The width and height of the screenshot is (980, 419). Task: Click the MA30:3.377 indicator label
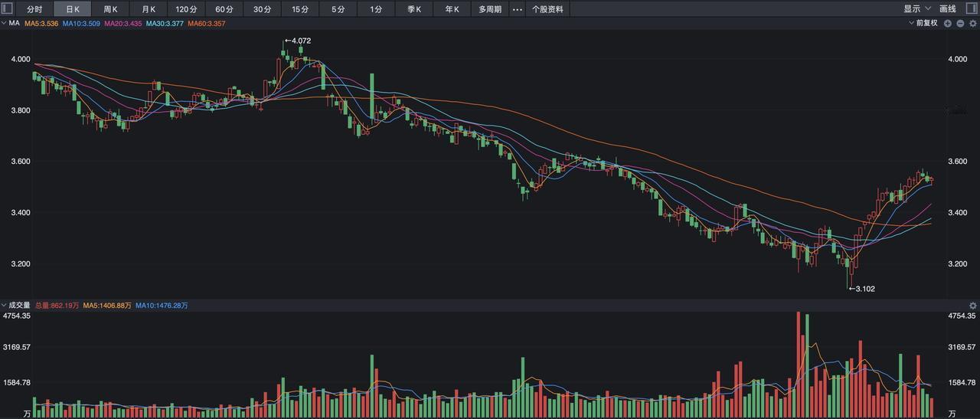coord(165,24)
